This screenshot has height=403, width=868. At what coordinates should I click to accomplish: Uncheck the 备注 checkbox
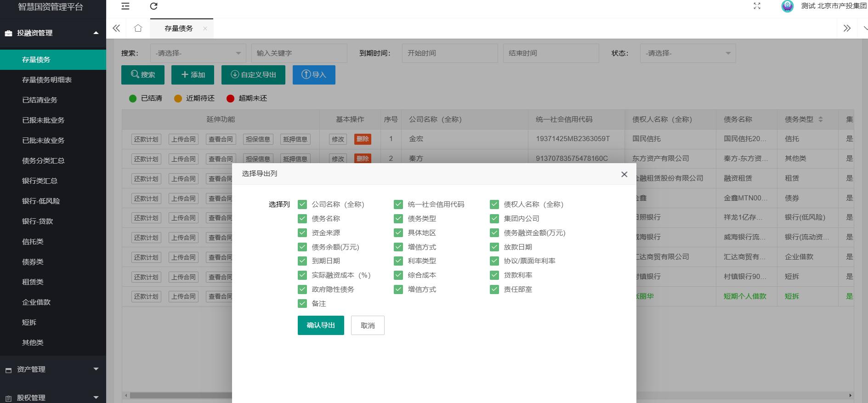(302, 304)
